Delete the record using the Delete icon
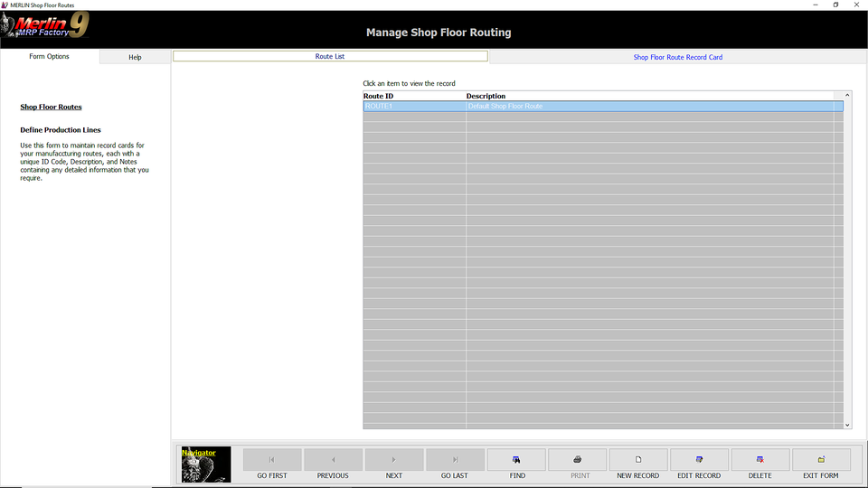This screenshot has width=868, height=488. pyautogui.click(x=759, y=460)
